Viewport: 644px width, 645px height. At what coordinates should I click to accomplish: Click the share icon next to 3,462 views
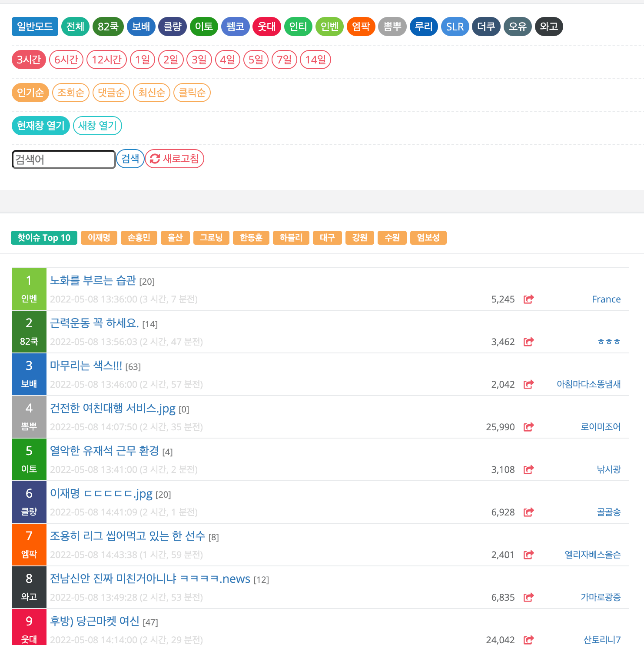click(x=528, y=342)
